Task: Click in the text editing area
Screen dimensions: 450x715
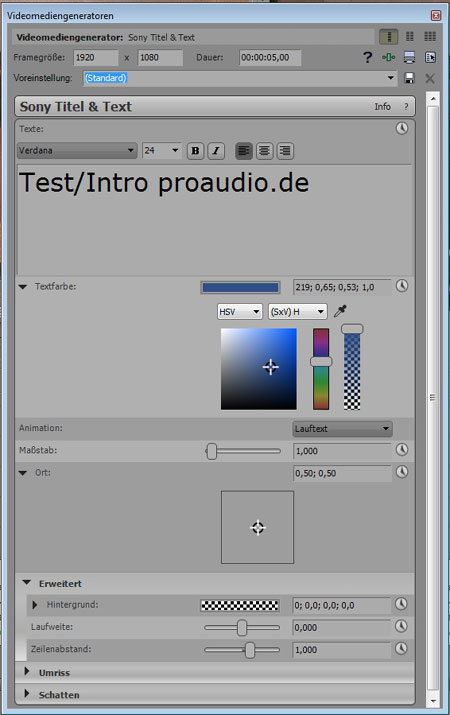Action: point(214,220)
